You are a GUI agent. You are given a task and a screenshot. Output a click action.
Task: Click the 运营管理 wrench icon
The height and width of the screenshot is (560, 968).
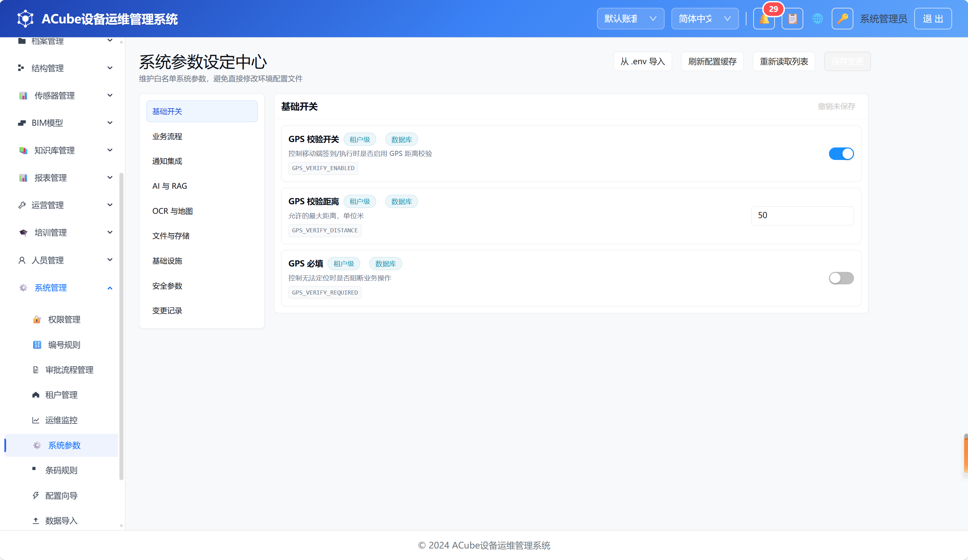click(22, 205)
